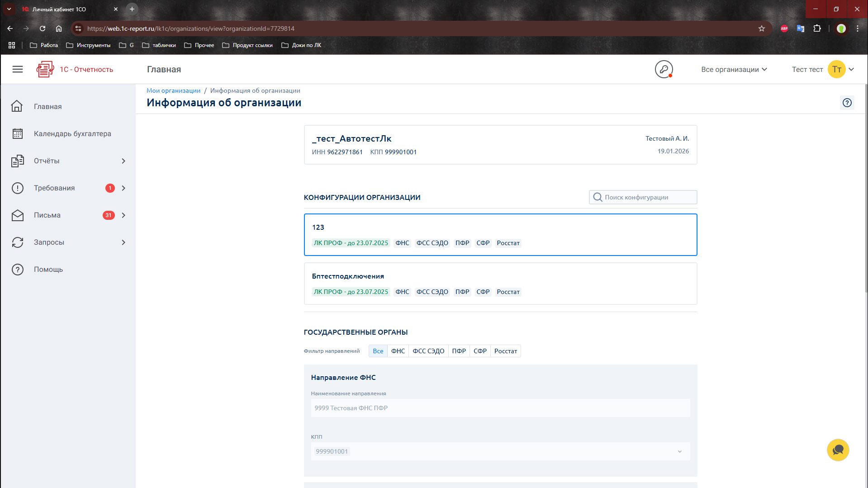The width and height of the screenshot is (868, 488).
Task: Select the Бптестподключения configuration card
Action: (x=500, y=283)
